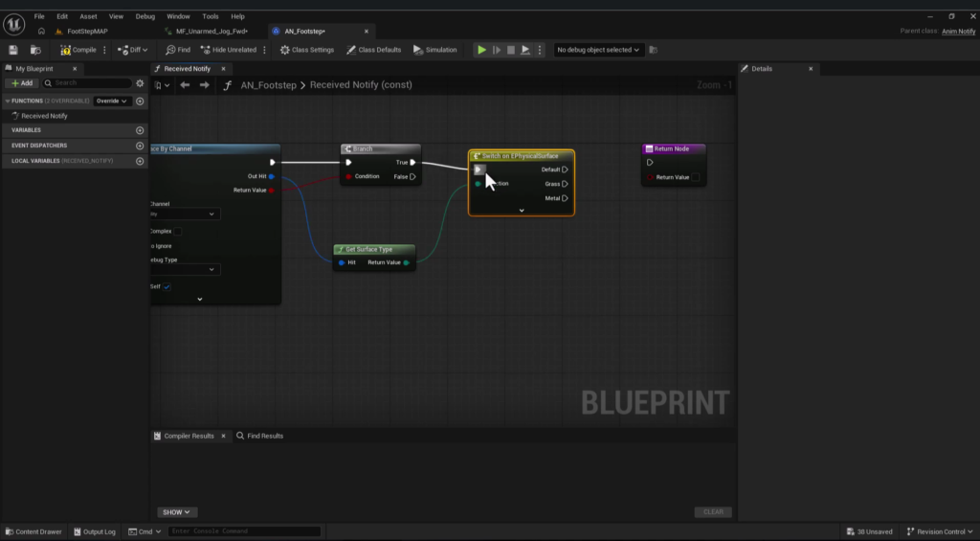Viewport: 980px width, 541px height.
Task: Close the Compiler Results tab
Action: 223,436
